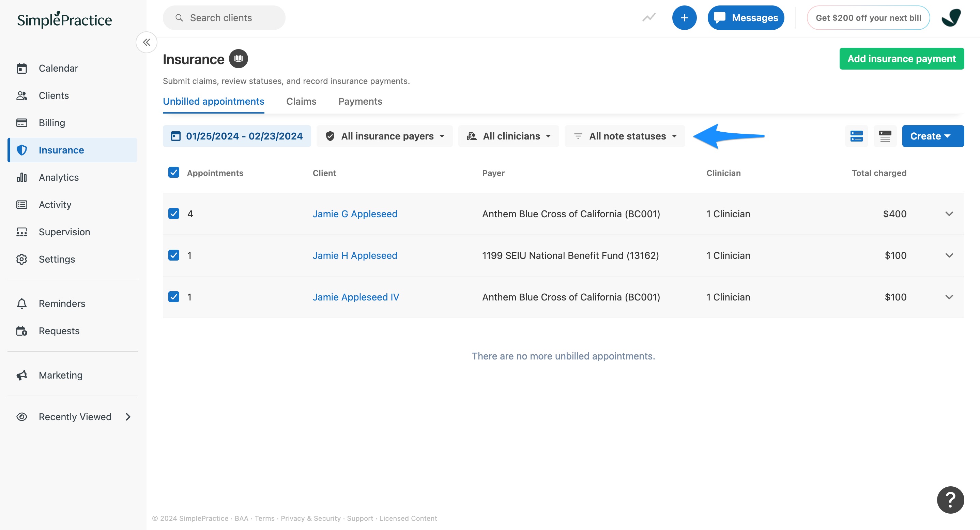Viewport: 980px width, 530px height.
Task: Expand the Jamie Appleseed IV row chevron
Action: [x=949, y=297]
